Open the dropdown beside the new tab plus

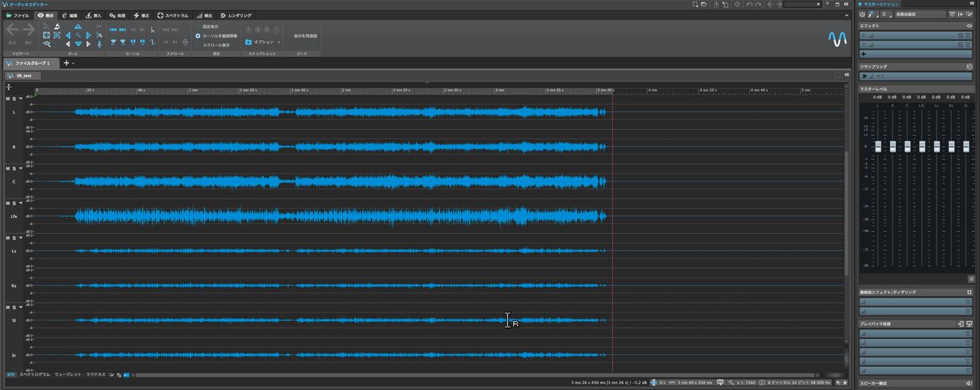(73, 64)
